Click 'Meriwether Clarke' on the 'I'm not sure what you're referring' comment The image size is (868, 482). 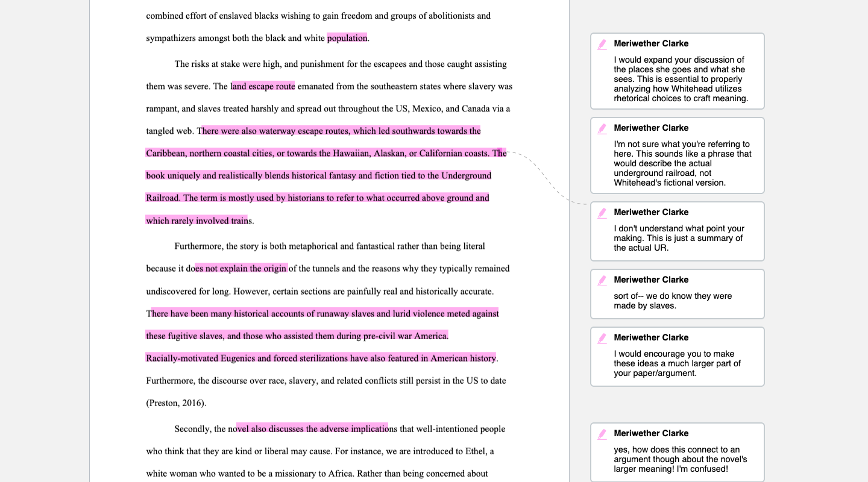point(651,128)
